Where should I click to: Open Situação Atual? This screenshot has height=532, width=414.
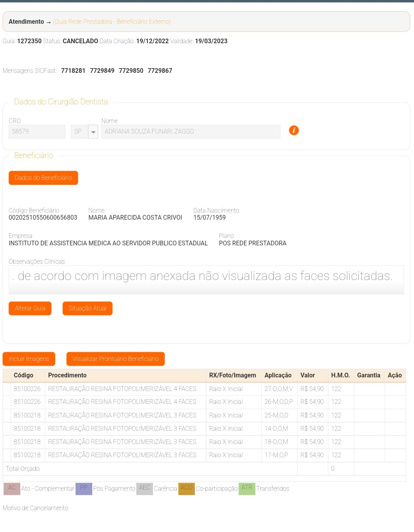coord(87,308)
